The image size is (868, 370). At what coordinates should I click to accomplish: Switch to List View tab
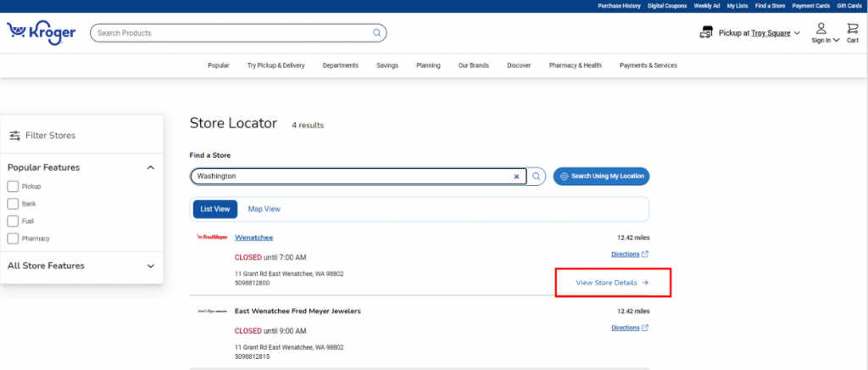[214, 210]
